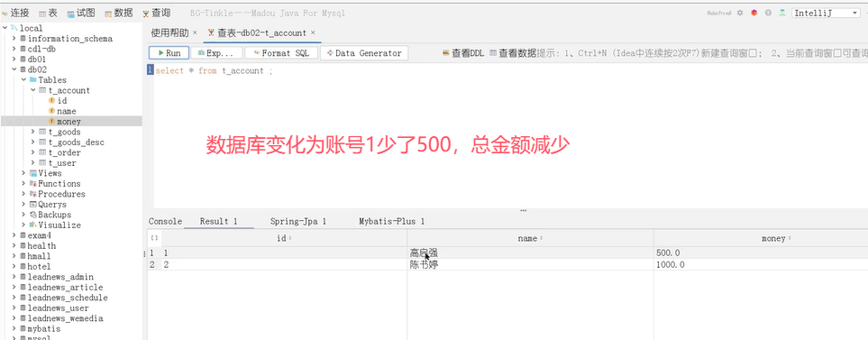Collapse the t_account table node

[32, 90]
